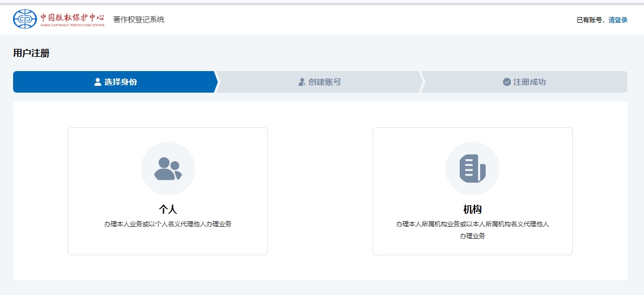Viewport: 644px width, 295px height.
Task: Go to the 创建账号 step
Action: [324, 82]
